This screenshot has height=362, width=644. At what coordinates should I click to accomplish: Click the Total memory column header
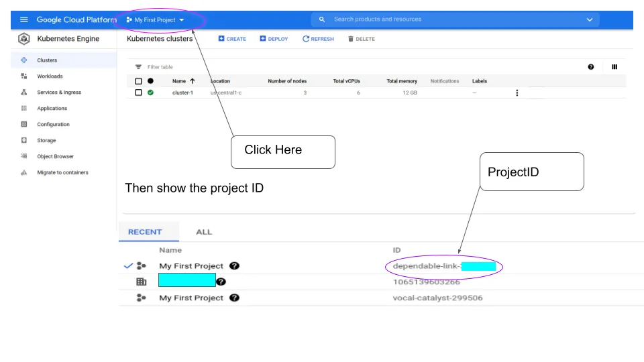coord(402,81)
